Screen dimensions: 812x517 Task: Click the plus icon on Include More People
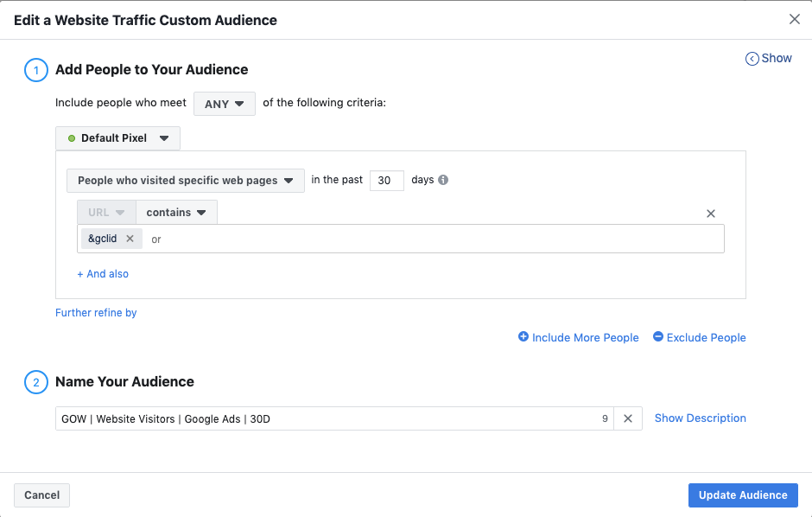[522, 337]
